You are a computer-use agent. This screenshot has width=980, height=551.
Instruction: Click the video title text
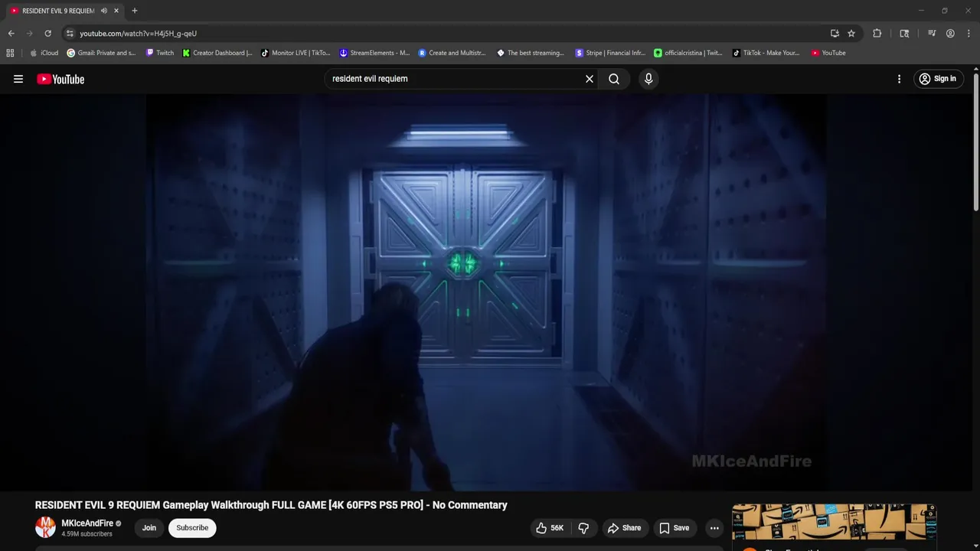pyautogui.click(x=271, y=505)
